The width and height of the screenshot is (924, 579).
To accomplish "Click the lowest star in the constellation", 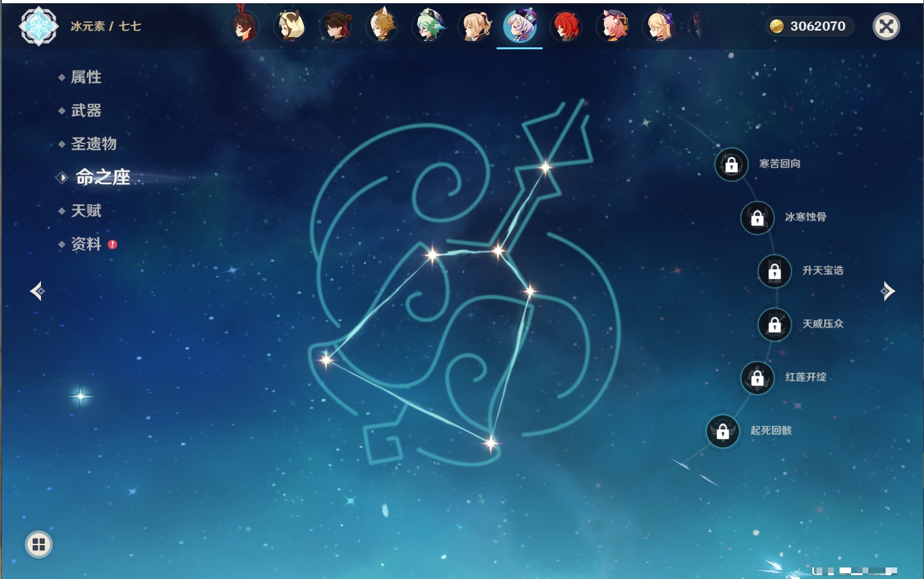I will click(491, 443).
